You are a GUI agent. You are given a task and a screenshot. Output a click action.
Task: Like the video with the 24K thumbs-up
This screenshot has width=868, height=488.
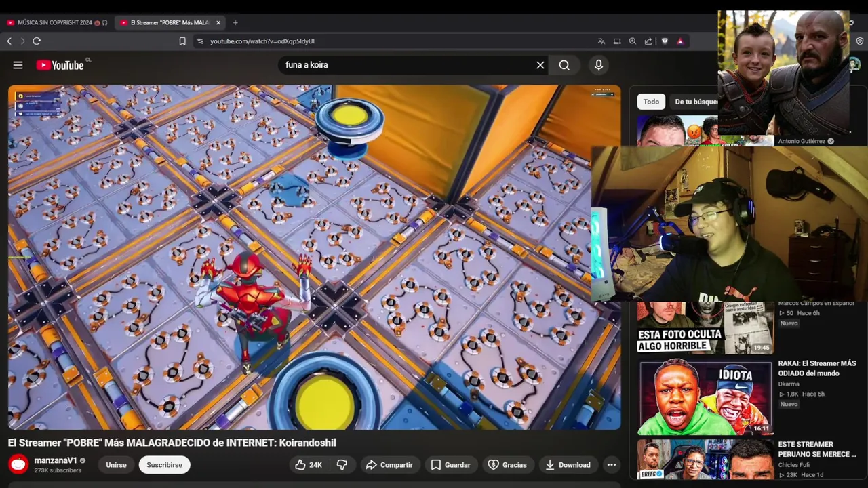[x=308, y=465]
